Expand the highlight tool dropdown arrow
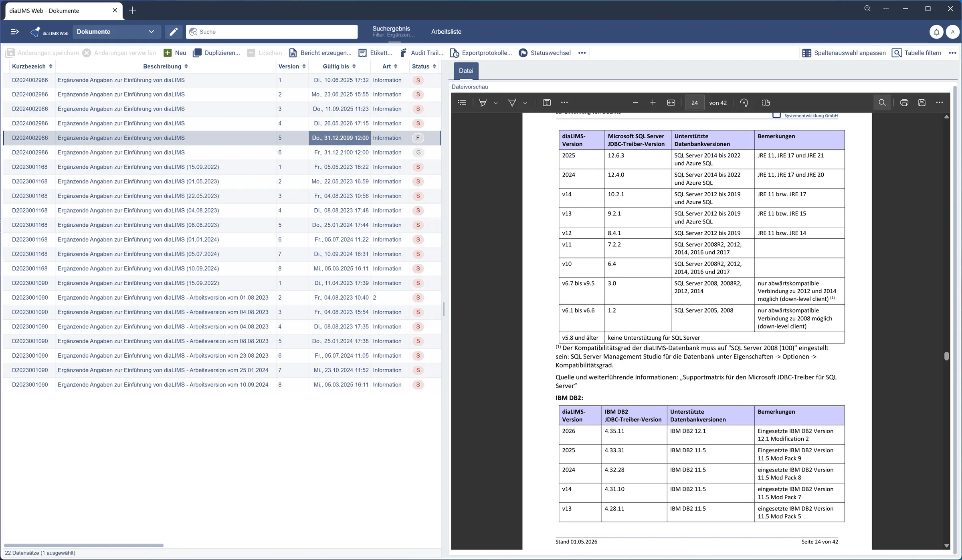Screen dimensions: 962x560 [x=496, y=103]
